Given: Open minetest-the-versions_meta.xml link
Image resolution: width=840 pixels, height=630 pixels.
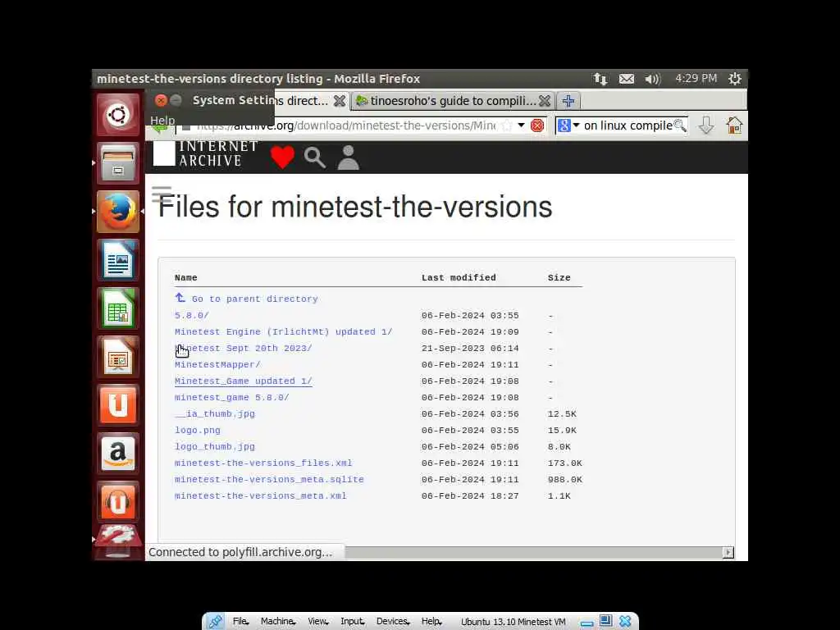Looking at the screenshot, I should tap(260, 496).
